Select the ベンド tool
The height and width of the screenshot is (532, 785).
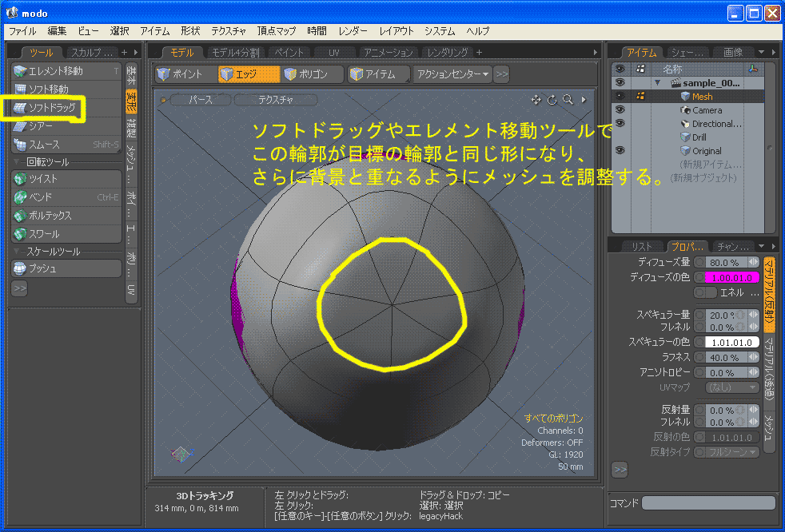[x=66, y=197]
